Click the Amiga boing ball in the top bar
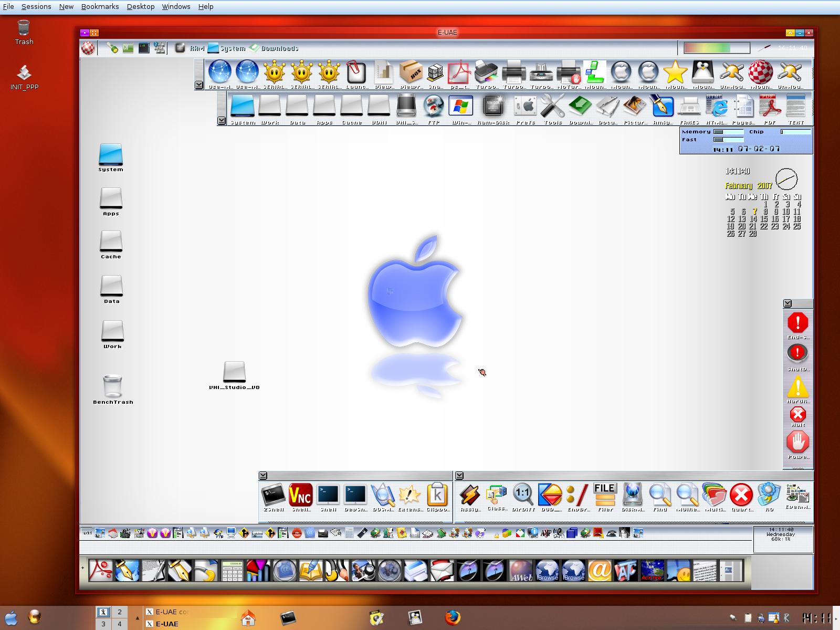 (x=88, y=48)
